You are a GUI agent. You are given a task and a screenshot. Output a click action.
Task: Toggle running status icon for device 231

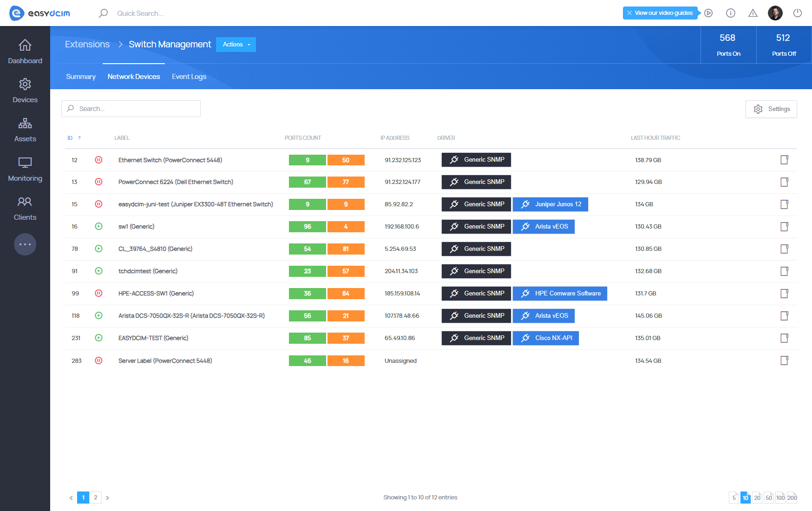tap(98, 338)
